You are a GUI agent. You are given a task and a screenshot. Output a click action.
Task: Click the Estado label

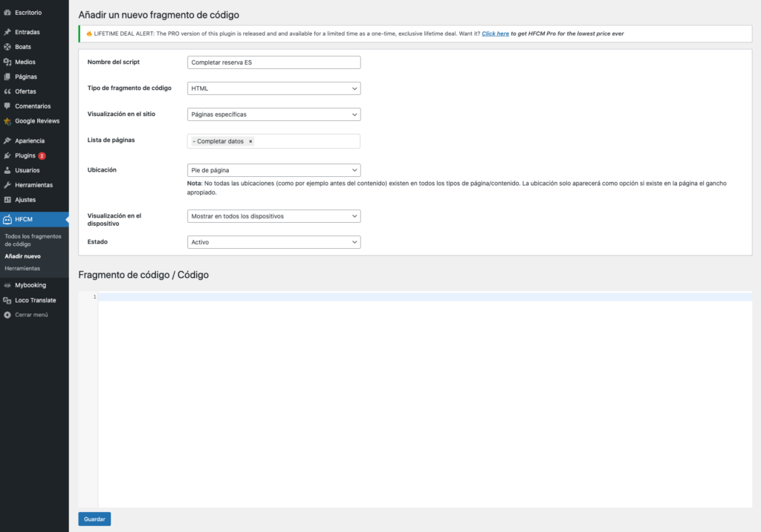(97, 241)
